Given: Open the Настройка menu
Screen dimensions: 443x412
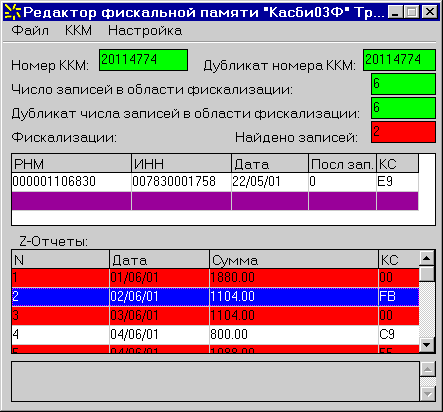Looking at the screenshot, I should click(145, 31).
